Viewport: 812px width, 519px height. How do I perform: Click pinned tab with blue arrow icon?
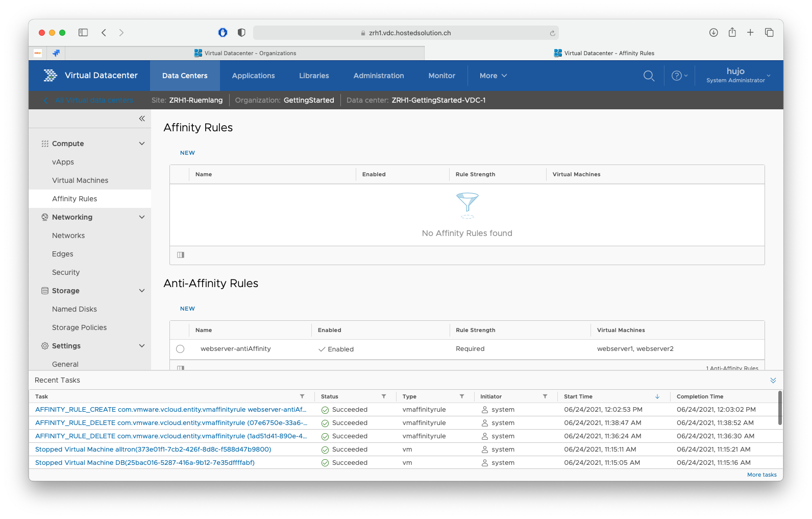(56, 53)
